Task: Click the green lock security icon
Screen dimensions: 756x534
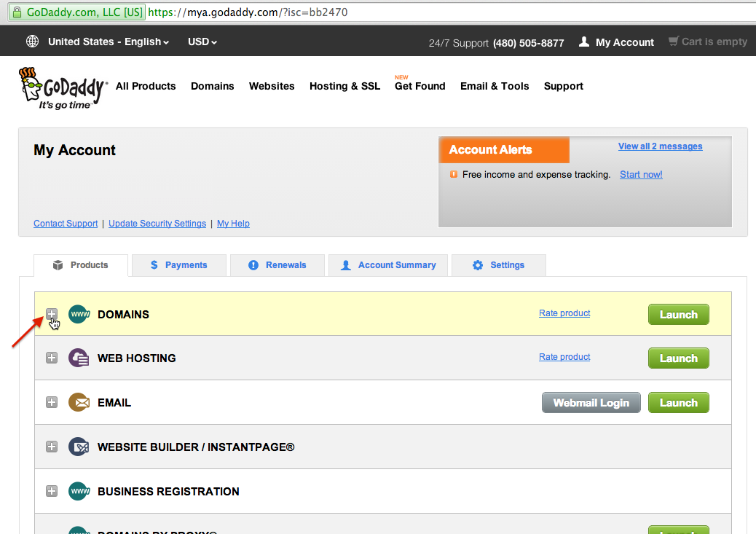Action: point(17,12)
